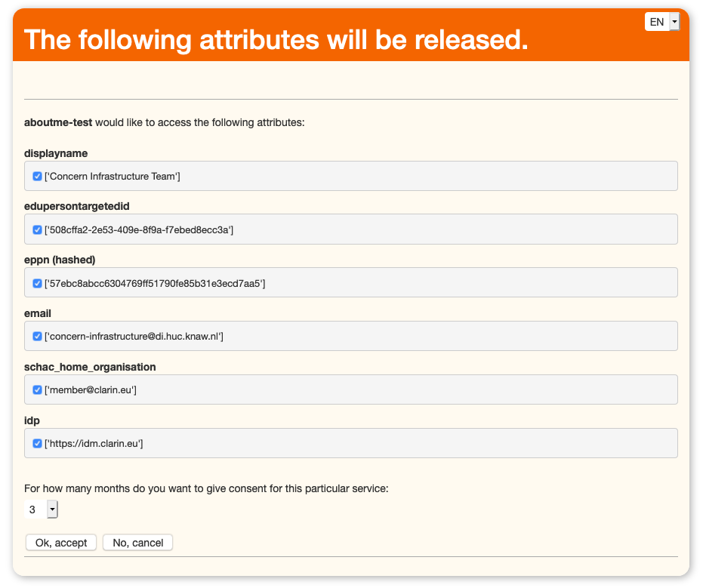This screenshot has height=588, width=703.
Task: Click the bold aboutme-test service name
Action: [x=58, y=122]
